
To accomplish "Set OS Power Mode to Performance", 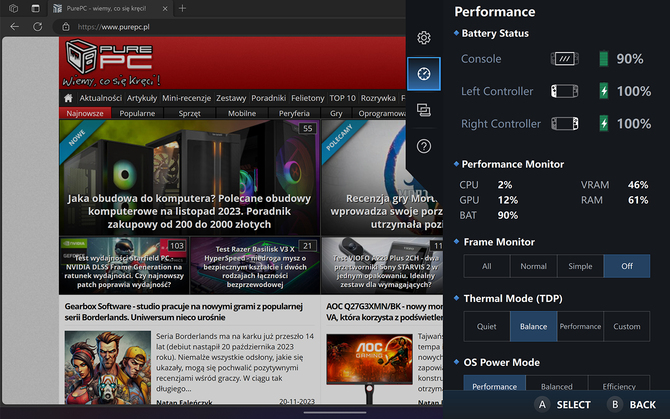I will (494, 383).
